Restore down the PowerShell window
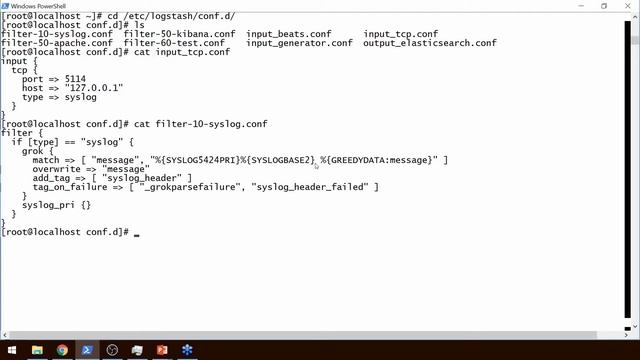Image resolution: width=640 pixels, height=360 pixels. pyautogui.click(x=604, y=6)
